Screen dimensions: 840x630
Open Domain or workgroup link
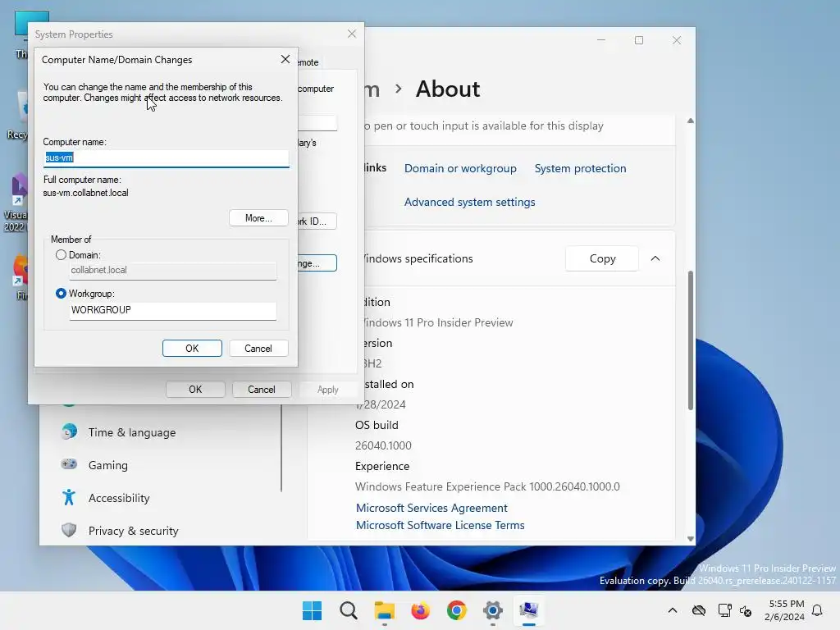point(460,168)
